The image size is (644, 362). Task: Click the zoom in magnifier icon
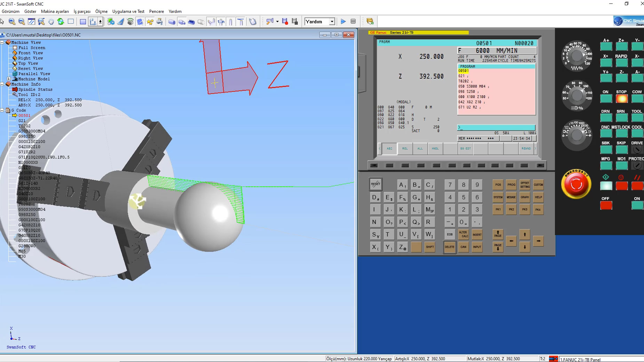pyautogui.click(x=12, y=22)
